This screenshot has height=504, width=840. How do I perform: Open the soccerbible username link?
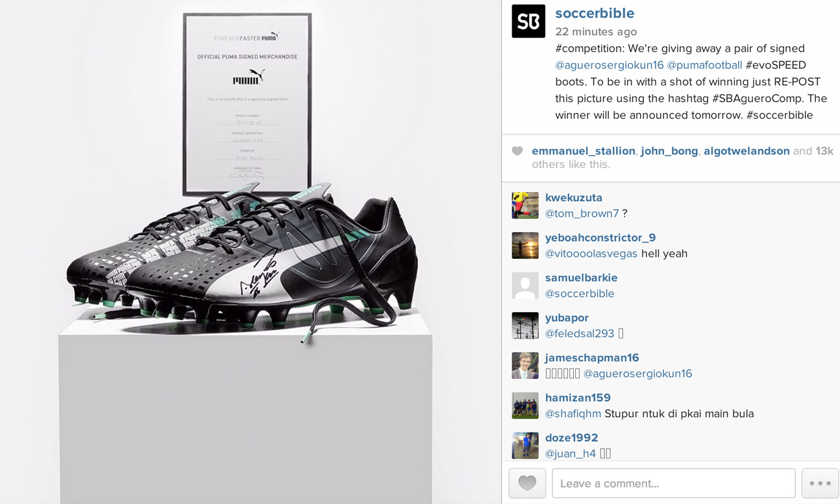click(595, 14)
